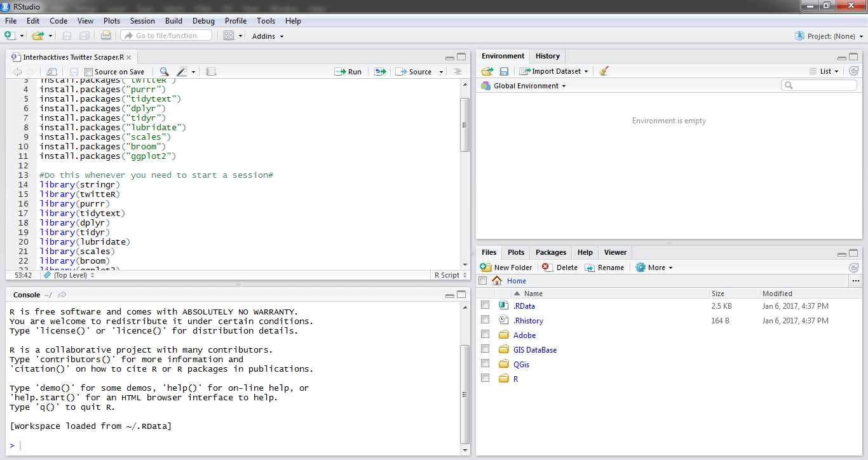868x460 pixels.
Task: Check the Adobe folder checkbox
Action: pyautogui.click(x=485, y=335)
